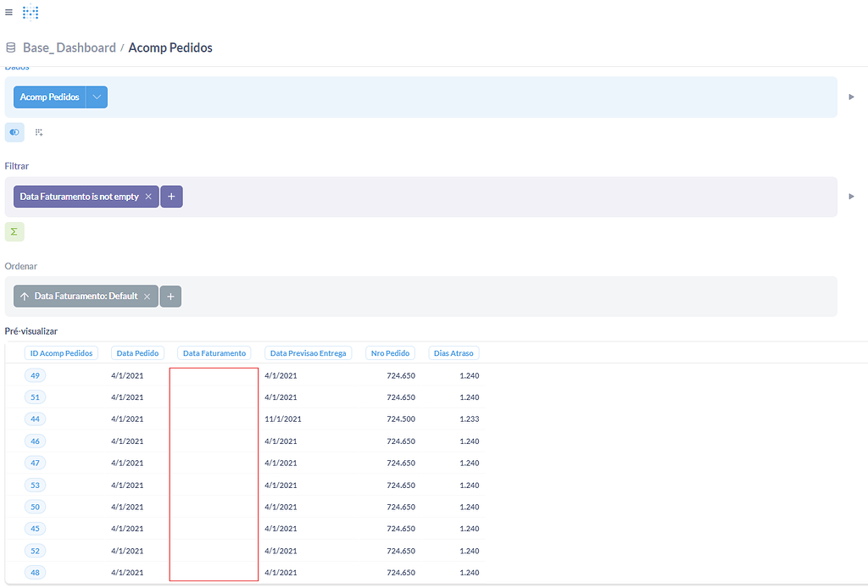Click the Acomp Pedidos breadcrumb title
Screen dimensions: 868x588
pyautogui.click(x=170, y=47)
